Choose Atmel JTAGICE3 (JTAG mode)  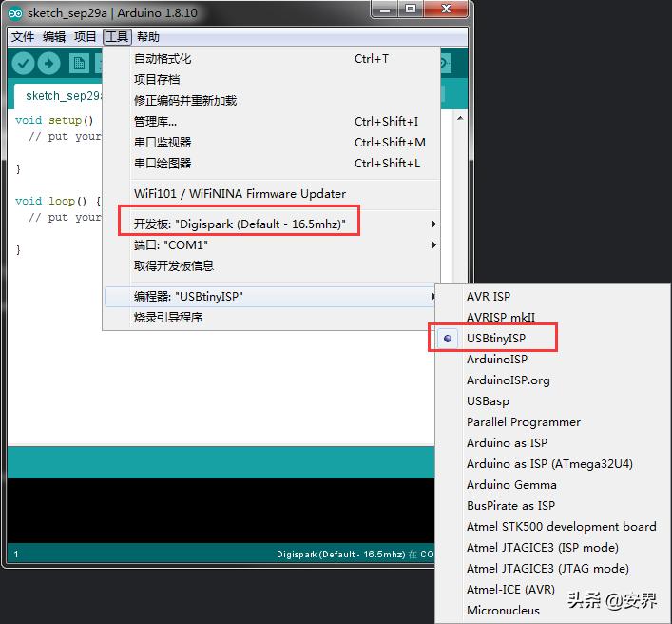coord(552,569)
